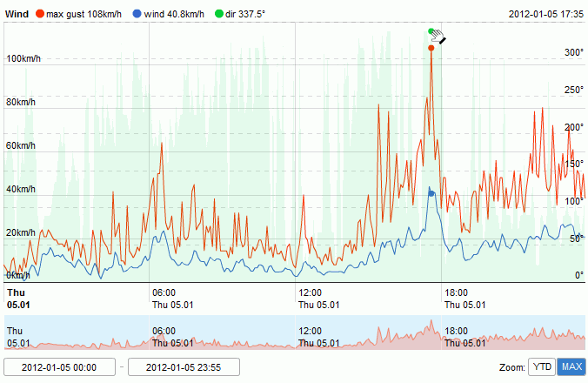
Task: Click the '300°' direction axis label
Action: tap(574, 52)
